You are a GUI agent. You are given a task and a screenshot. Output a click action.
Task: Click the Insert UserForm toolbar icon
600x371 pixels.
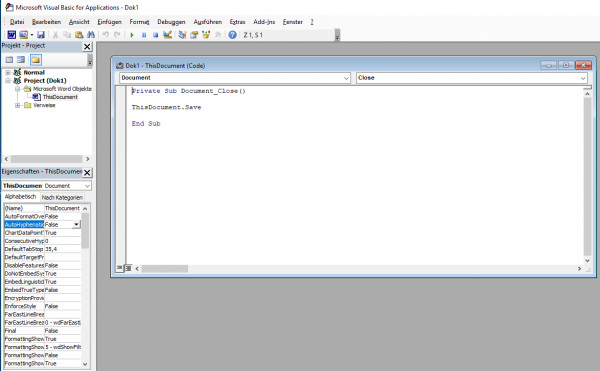pyautogui.click(x=23, y=35)
